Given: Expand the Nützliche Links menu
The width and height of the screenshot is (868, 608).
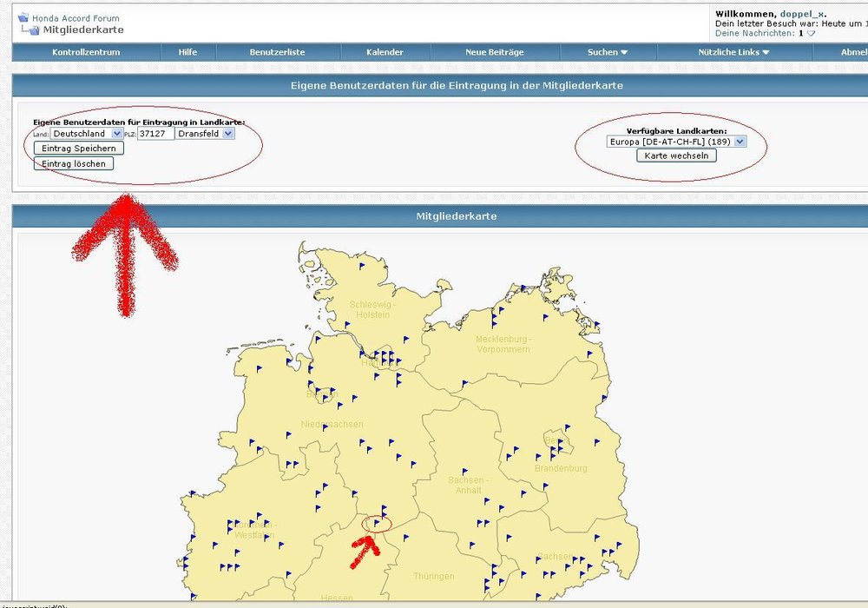Looking at the screenshot, I should [733, 52].
